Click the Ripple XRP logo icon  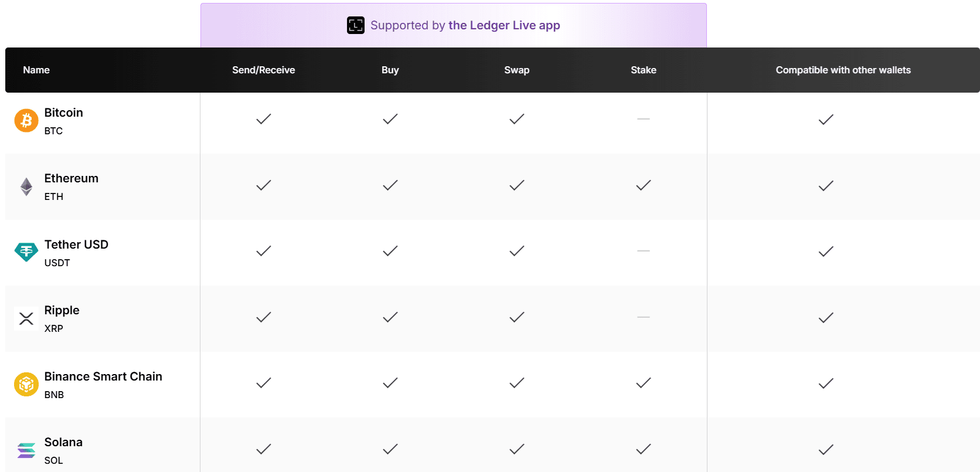26,318
